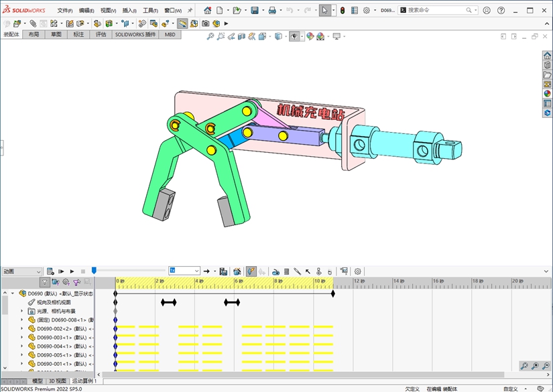The width and height of the screenshot is (553, 392).
Task: Toggle Hide/Show Items eye icon
Action: (294, 36)
